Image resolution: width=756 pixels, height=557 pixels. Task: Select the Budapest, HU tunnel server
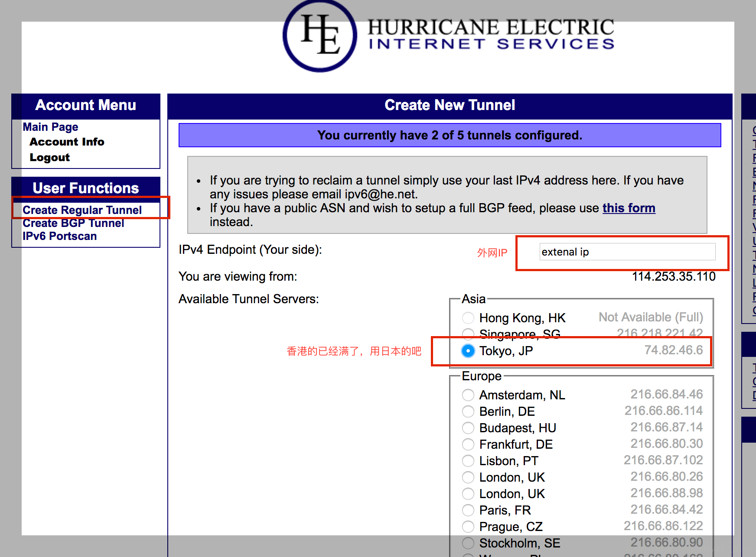(468, 428)
